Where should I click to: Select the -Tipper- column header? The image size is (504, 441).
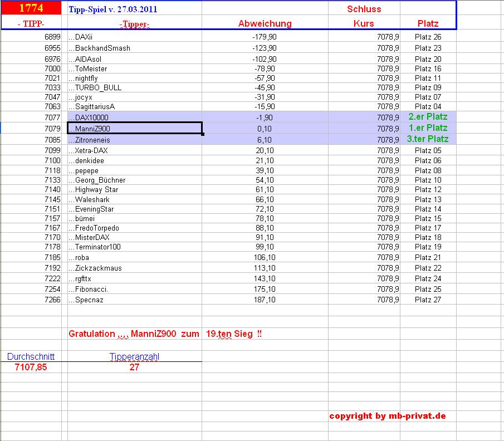click(135, 24)
